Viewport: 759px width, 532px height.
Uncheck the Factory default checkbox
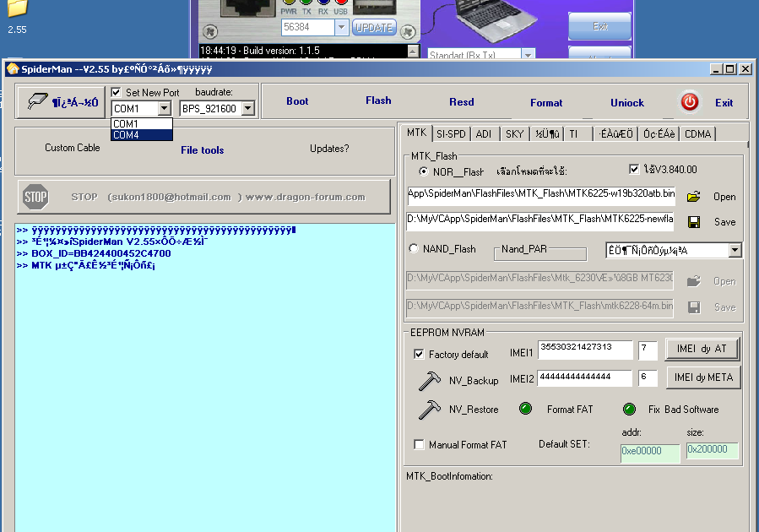tap(419, 354)
